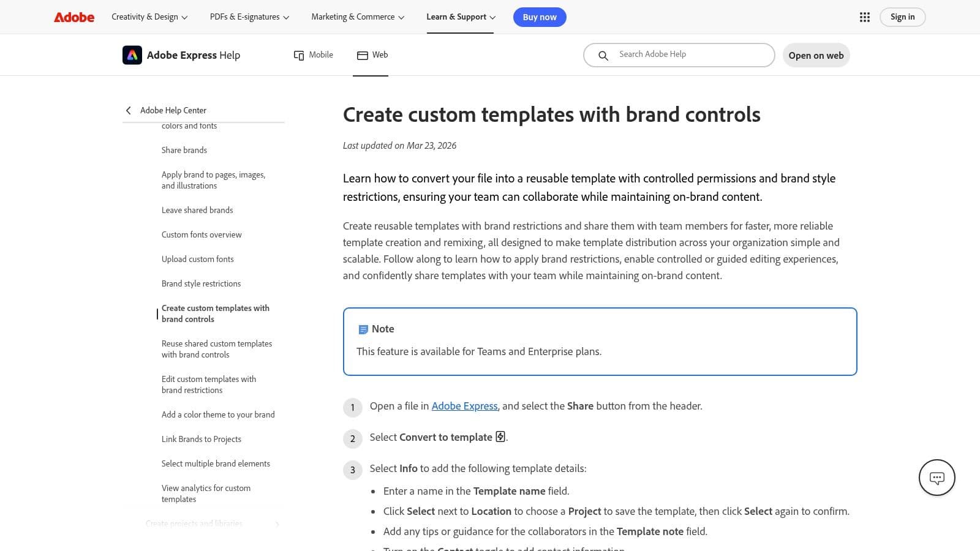The image size is (980, 551).
Task: Expand the PDFs & E-signatures menu
Action: tap(249, 17)
